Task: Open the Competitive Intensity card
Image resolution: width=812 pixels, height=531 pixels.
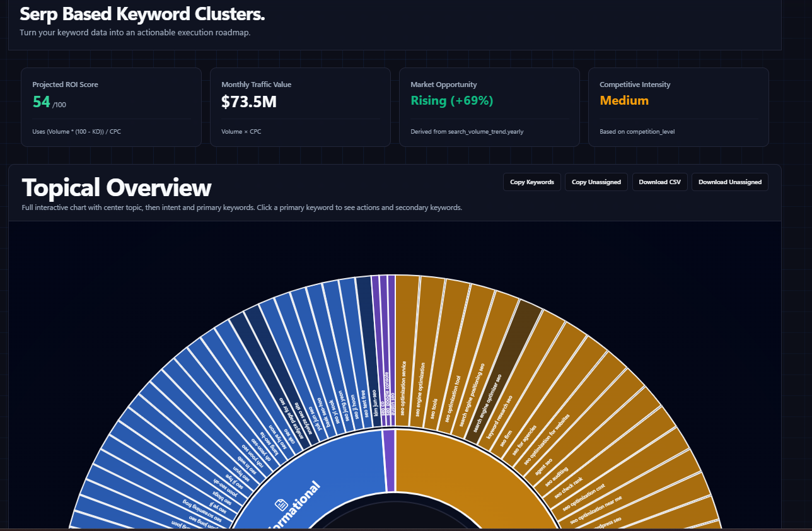Action: [678, 107]
